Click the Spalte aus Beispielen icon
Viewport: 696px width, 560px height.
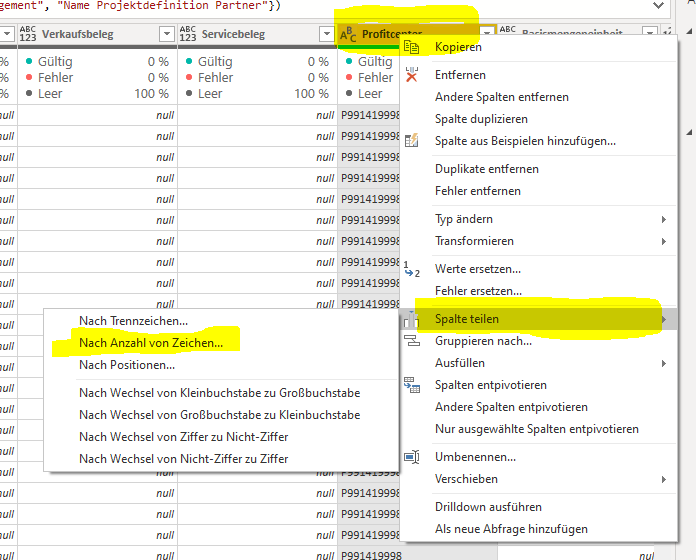(x=412, y=141)
